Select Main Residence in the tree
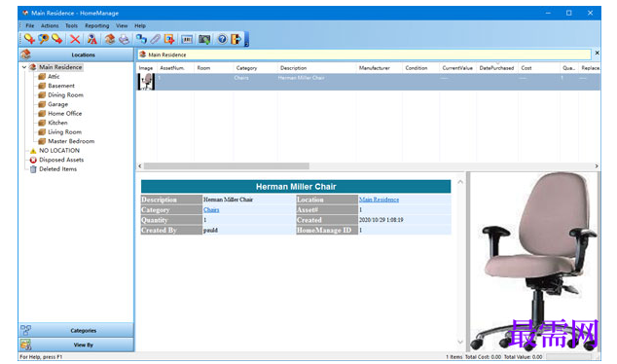This screenshot has width=617, height=364. click(60, 67)
